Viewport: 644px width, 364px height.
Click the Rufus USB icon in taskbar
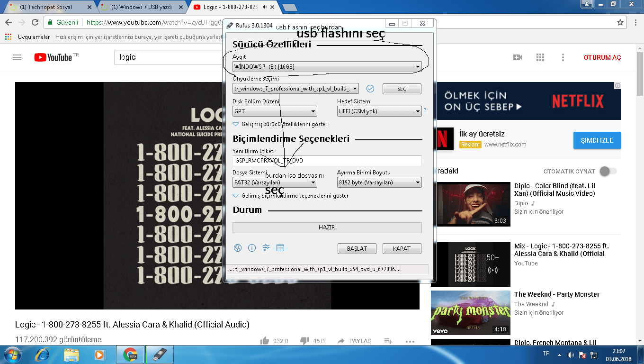159,354
